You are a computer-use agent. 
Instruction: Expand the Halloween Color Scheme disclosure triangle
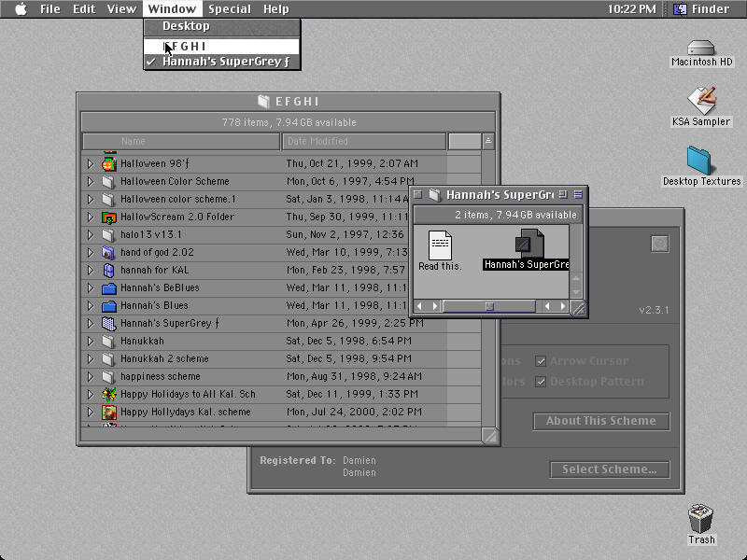tap(91, 181)
